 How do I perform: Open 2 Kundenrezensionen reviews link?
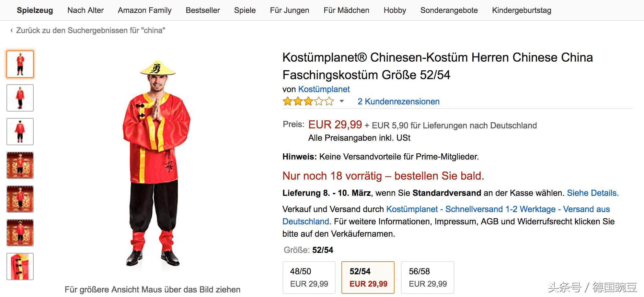tap(398, 101)
